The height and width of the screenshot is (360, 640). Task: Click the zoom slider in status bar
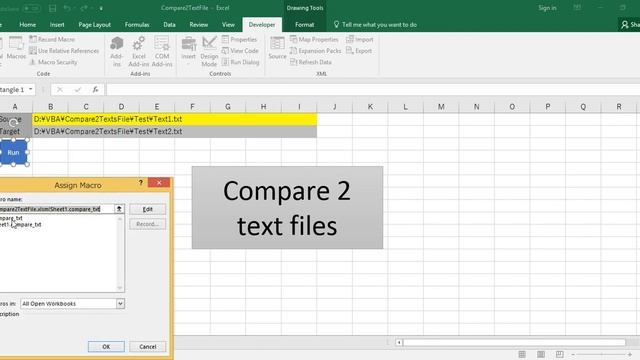tap(602, 354)
